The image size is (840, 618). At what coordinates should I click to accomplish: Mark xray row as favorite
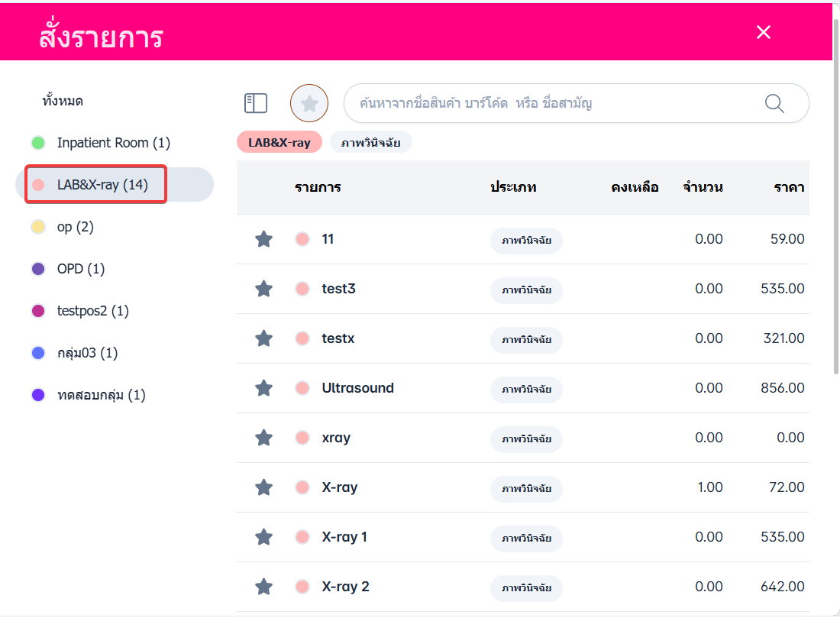click(x=263, y=438)
